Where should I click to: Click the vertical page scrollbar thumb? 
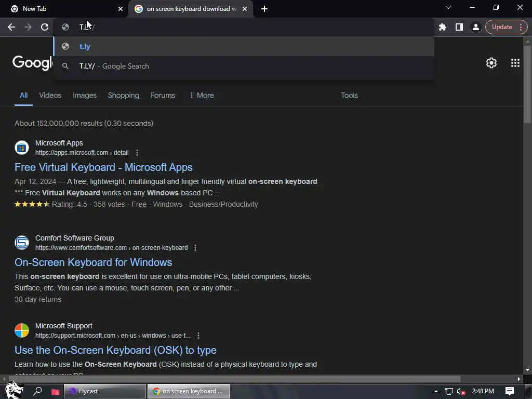(x=527, y=84)
